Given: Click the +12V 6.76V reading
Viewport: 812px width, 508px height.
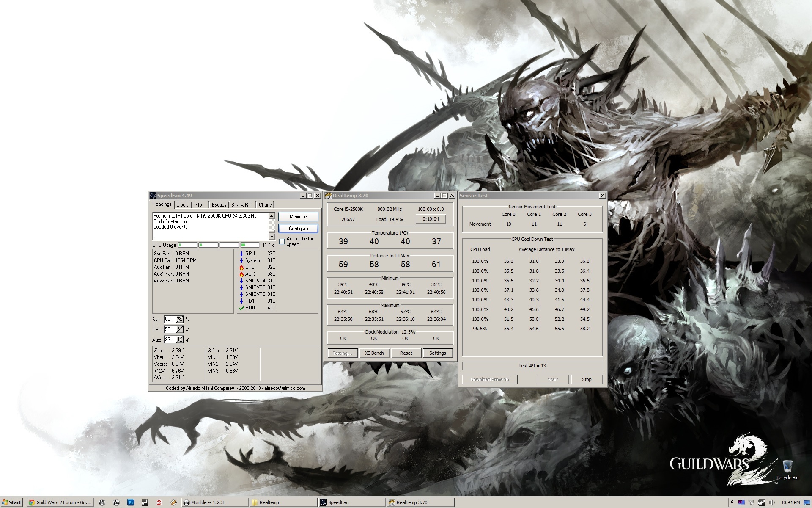Looking at the screenshot, I should [x=169, y=371].
